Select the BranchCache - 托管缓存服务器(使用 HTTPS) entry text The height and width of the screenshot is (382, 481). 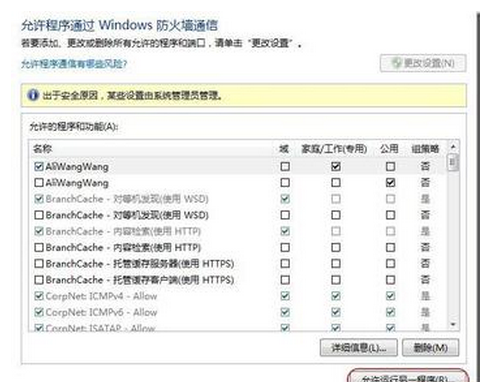coord(140,264)
